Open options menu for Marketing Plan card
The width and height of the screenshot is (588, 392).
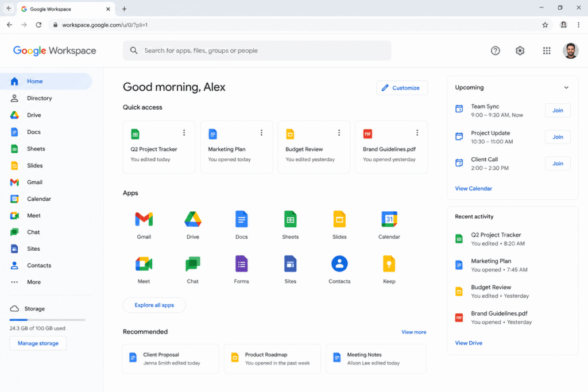click(261, 133)
